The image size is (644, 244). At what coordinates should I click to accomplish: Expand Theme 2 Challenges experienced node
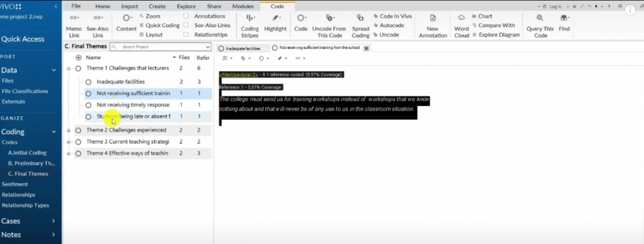(x=69, y=130)
